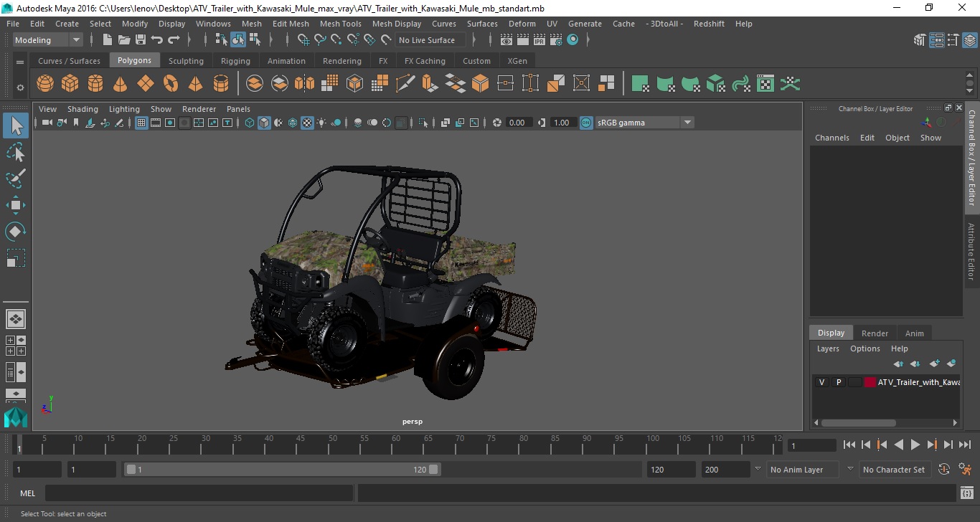
Task: Click the new scene file icon
Action: pyautogui.click(x=108, y=40)
